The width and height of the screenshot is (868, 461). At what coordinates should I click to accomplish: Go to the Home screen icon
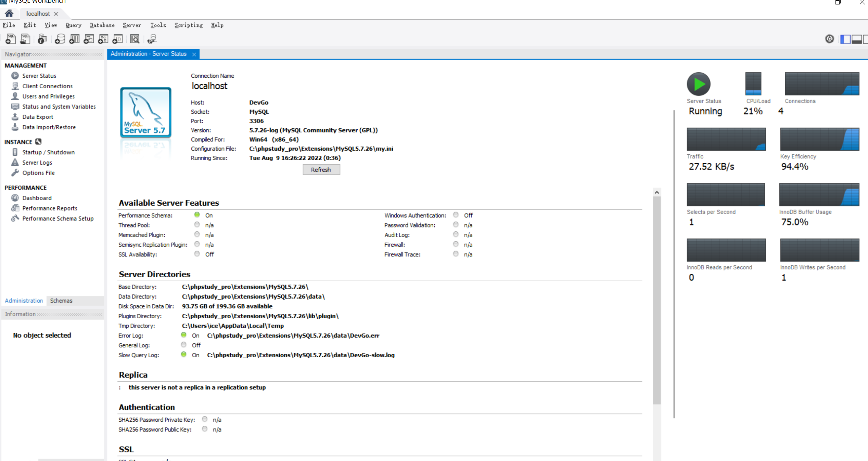9,13
